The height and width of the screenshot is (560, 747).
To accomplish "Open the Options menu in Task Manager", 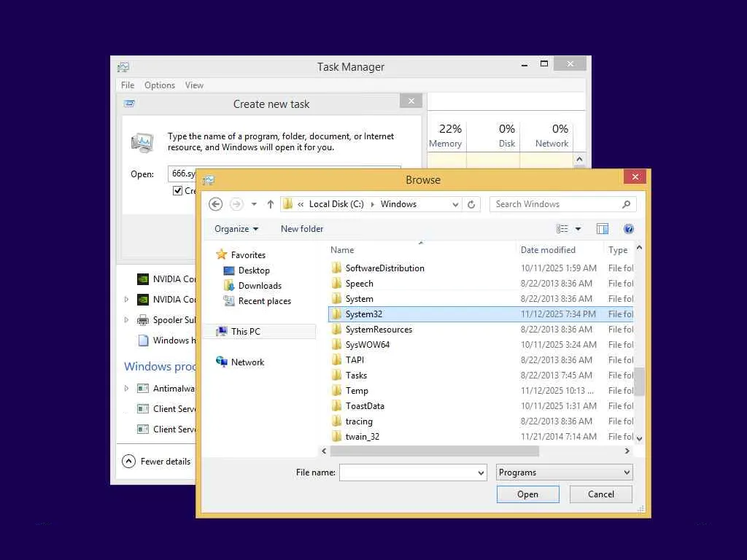I will click(x=160, y=85).
